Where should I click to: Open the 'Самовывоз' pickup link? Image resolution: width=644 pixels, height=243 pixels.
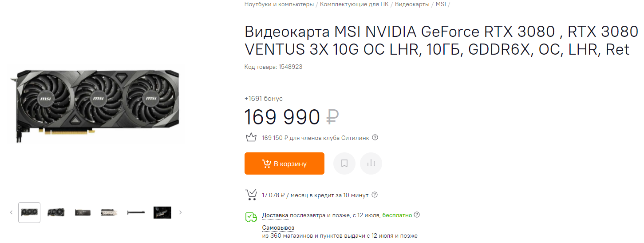(x=278, y=228)
